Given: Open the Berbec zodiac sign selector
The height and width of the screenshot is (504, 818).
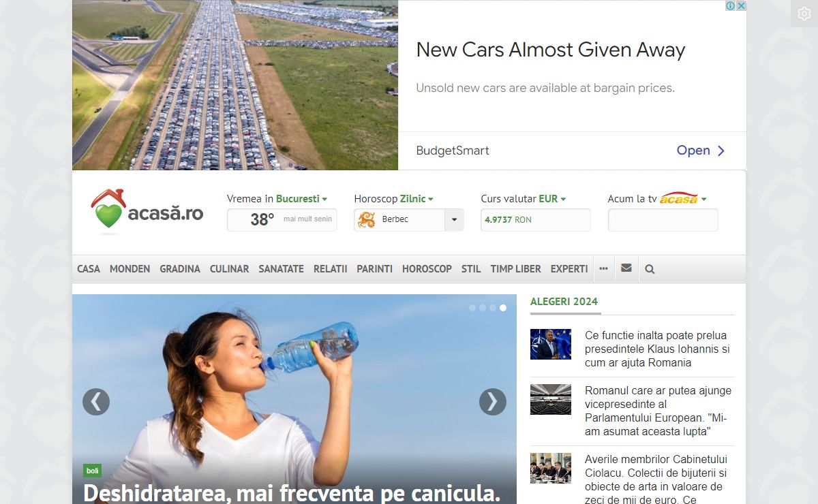Looking at the screenshot, I should coord(409,220).
